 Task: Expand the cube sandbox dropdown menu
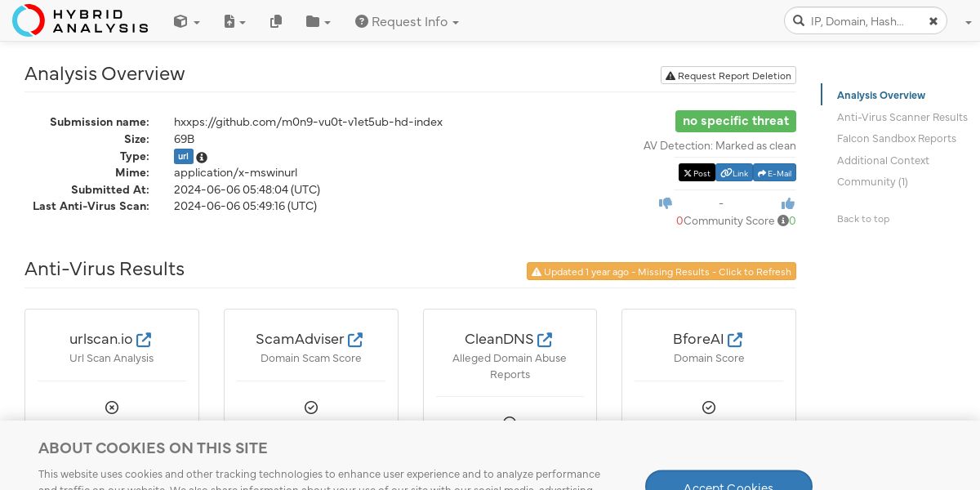[x=186, y=21]
